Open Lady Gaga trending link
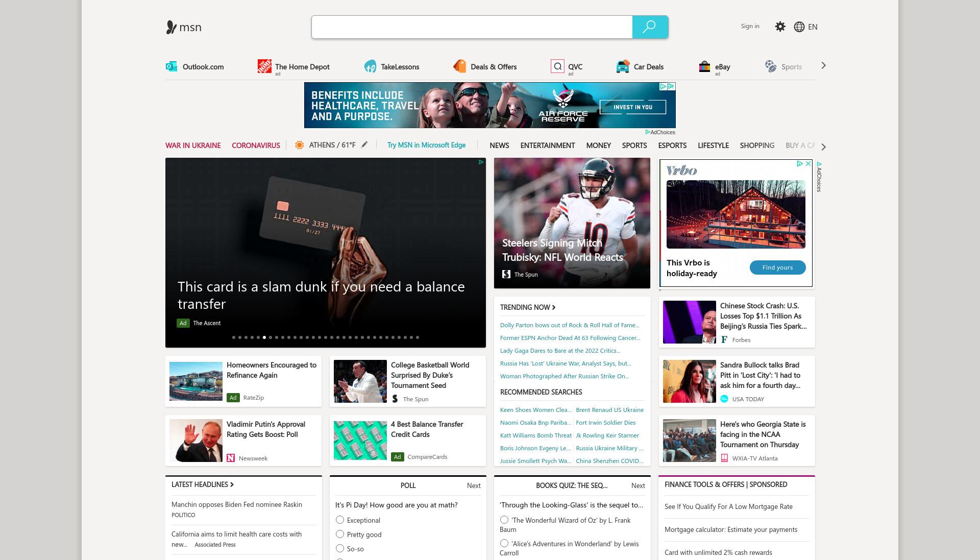Screen dimensions: 980x560 click(x=560, y=351)
